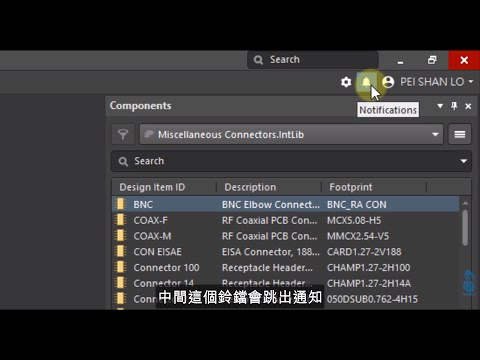This screenshot has width=480, height=360.
Task: Click the CARD1.27-2V188 footprint cell
Action: [x=364, y=252]
